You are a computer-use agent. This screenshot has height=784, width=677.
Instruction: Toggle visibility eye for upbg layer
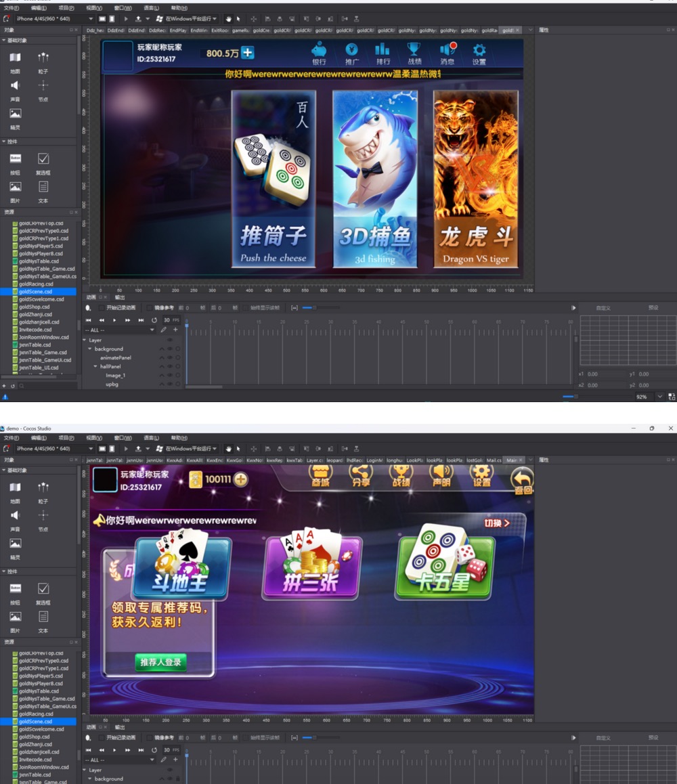click(x=169, y=384)
